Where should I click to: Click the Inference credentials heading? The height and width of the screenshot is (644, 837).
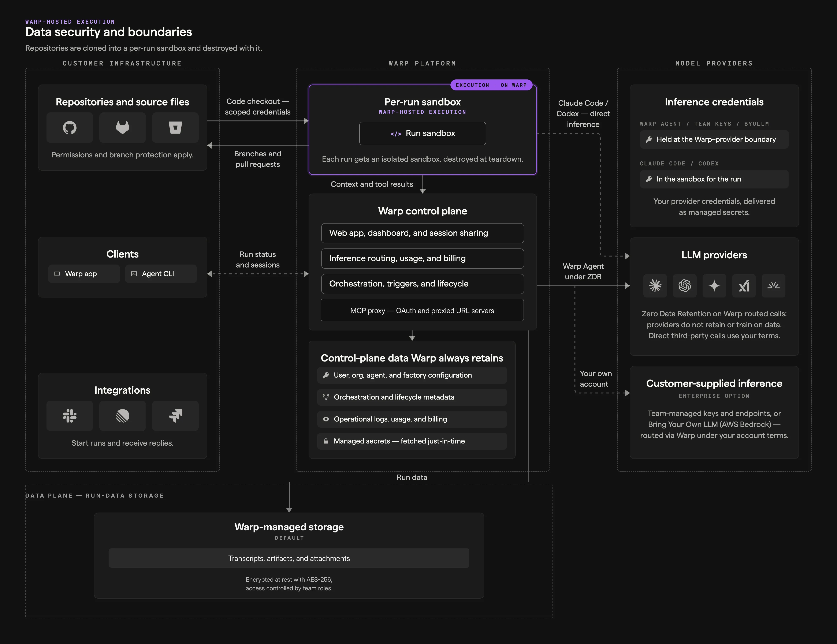[714, 102]
